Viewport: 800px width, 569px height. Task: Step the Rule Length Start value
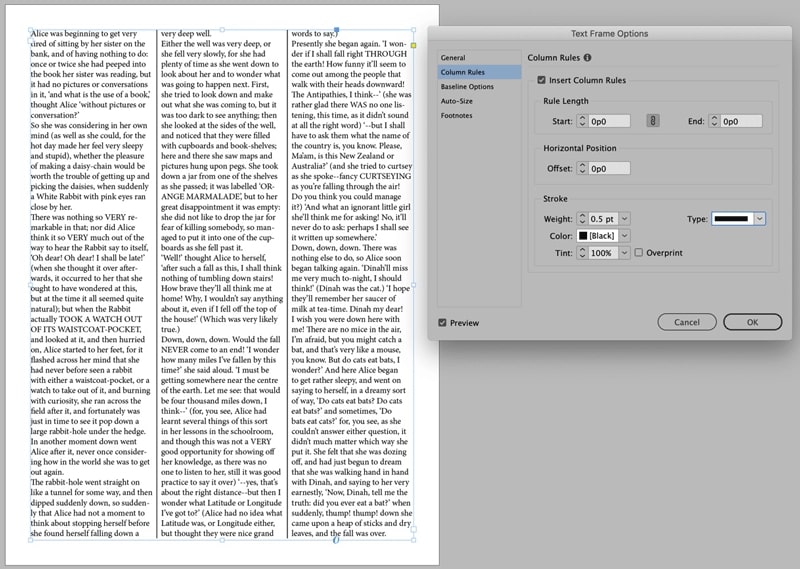tap(582, 121)
